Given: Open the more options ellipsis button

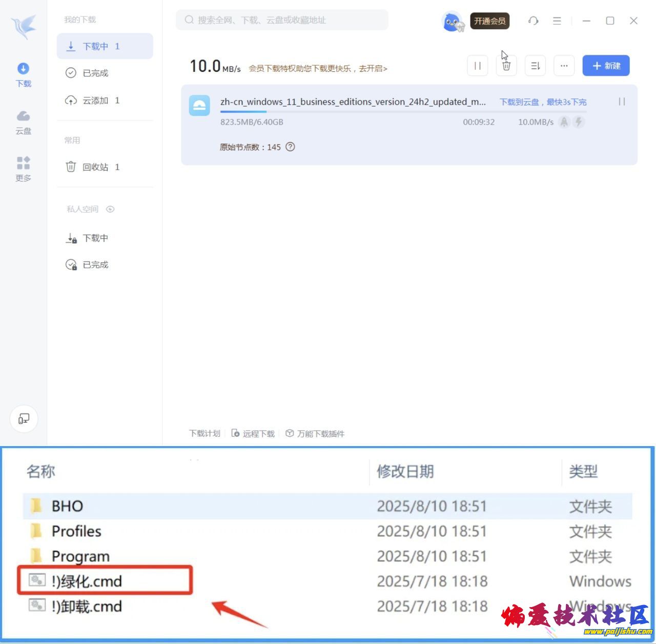Looking at the screenshot, I should point(564,66).
